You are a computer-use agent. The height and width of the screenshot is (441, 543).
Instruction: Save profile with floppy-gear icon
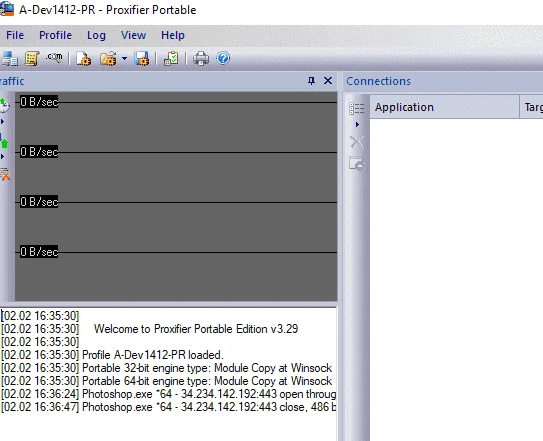[x=142, y=59]
